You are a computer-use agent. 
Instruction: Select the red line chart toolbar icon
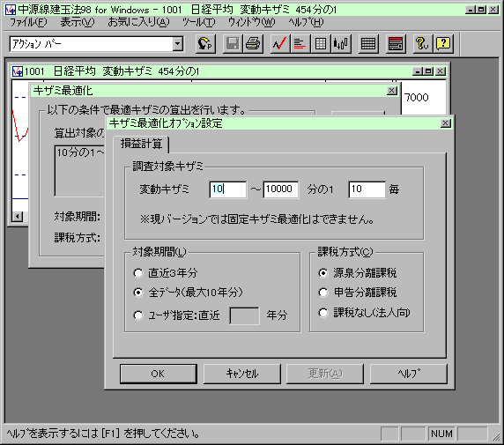point(279,44)
